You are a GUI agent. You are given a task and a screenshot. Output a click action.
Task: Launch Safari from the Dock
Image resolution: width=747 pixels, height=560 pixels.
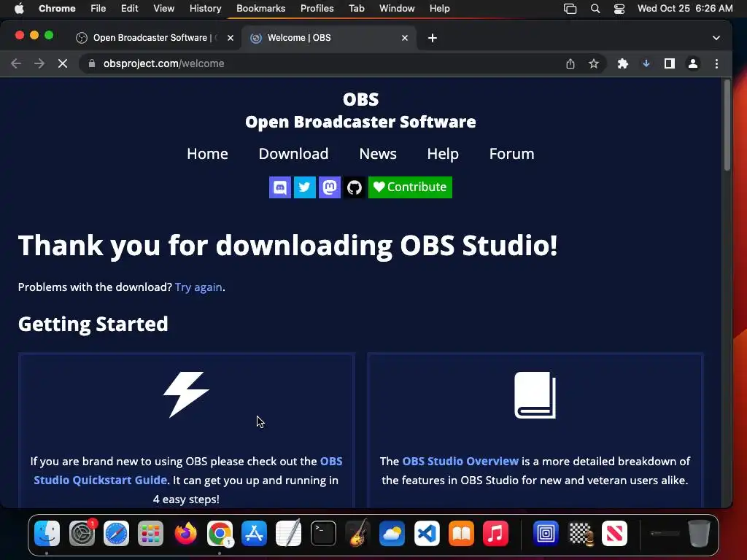pos(116,533)
